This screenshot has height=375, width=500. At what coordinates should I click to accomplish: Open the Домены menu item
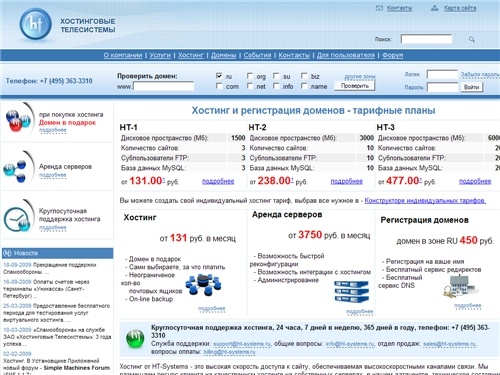coord(223,55)
